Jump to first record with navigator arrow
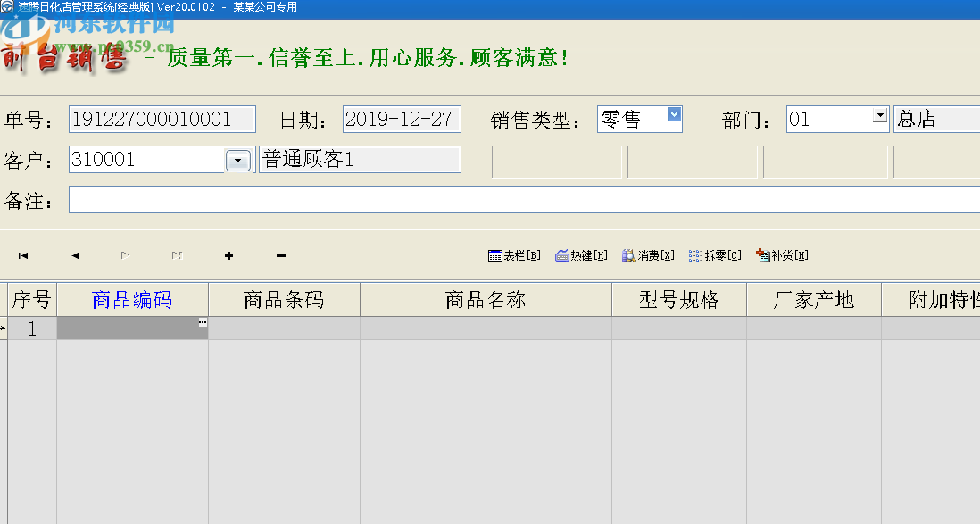This screenshot has width=980, height=524. (x=22, y=255)
